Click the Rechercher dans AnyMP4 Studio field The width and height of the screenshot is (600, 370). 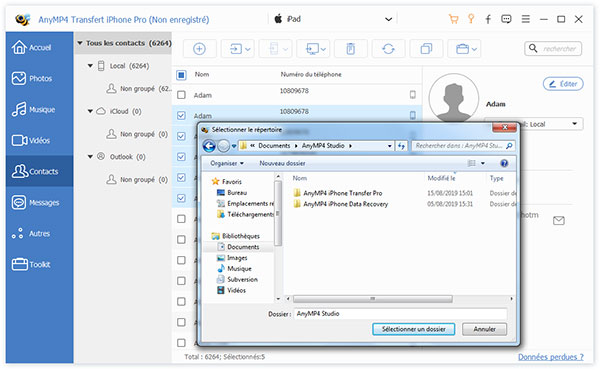coord(463,146)
